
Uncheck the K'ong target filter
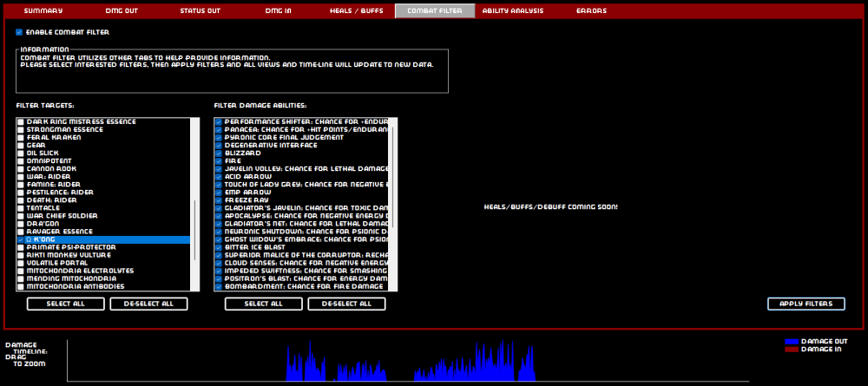click(20, 239)
